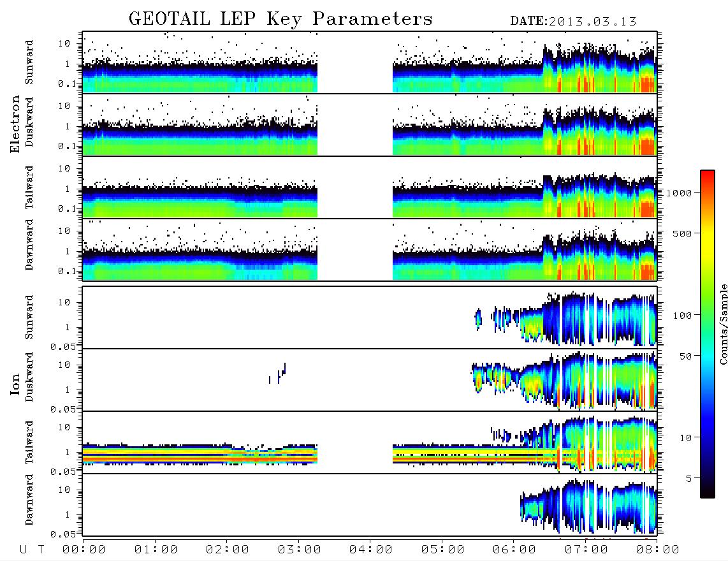The width and height of the screenshot is (728, 561).
Task: Click the Ion Dawnward panel label
Action: [29, 500]
